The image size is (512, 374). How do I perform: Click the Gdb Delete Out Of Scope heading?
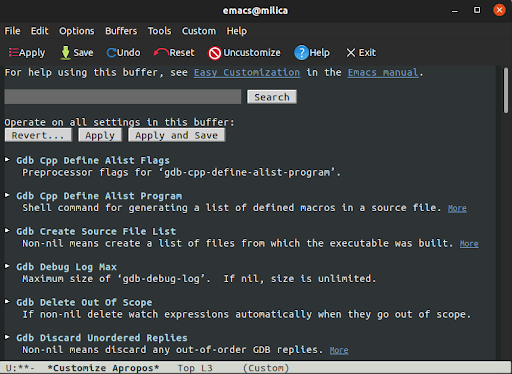point(84,302)
